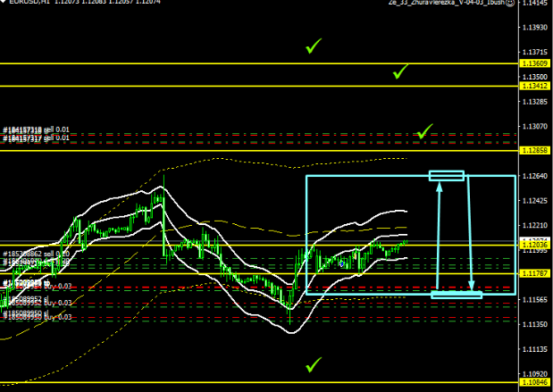Select the small lower cyan rectangle
This screenshot has height=392, width=553.
[457, 295]
